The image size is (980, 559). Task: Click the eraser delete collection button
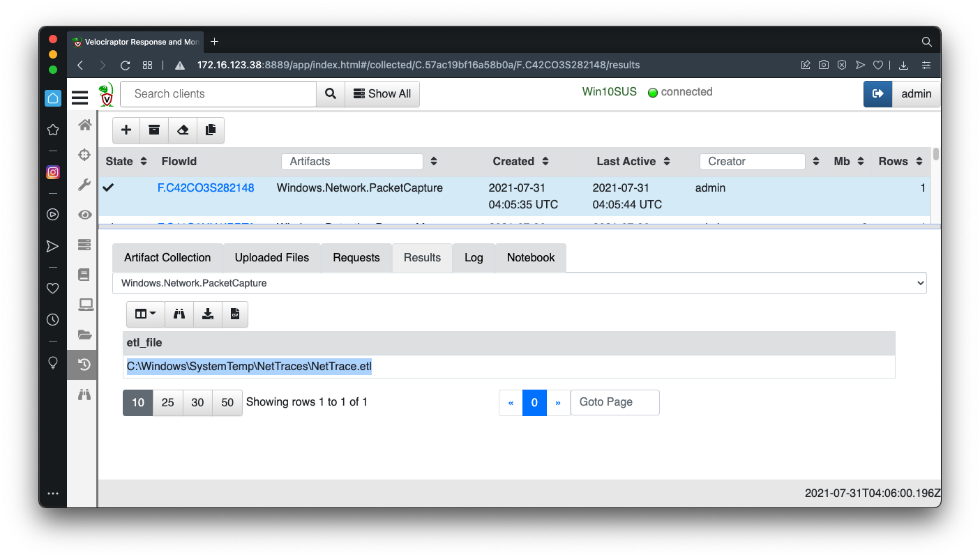click(182, 130)
